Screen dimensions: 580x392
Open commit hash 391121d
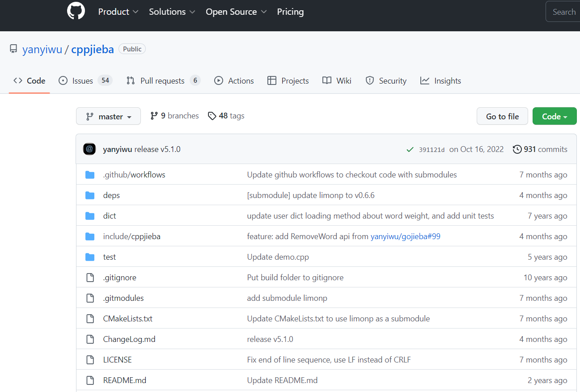(x=432, y=150)
